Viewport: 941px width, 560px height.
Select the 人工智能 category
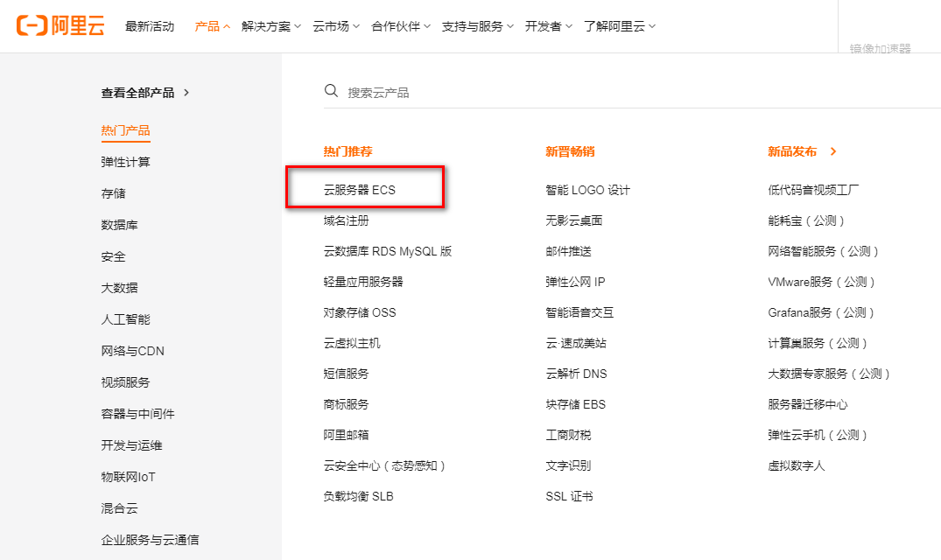[125, 319]
